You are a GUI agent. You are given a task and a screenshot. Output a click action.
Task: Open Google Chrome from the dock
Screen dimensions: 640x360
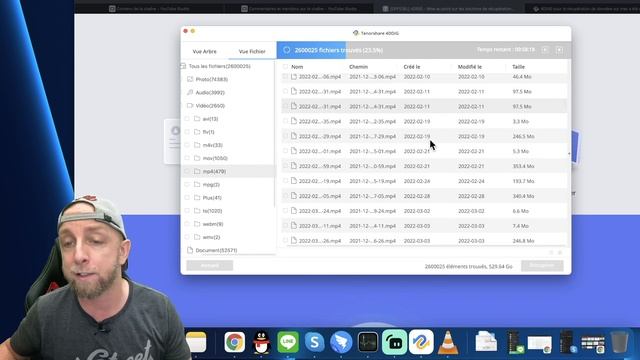coord(234,342)
